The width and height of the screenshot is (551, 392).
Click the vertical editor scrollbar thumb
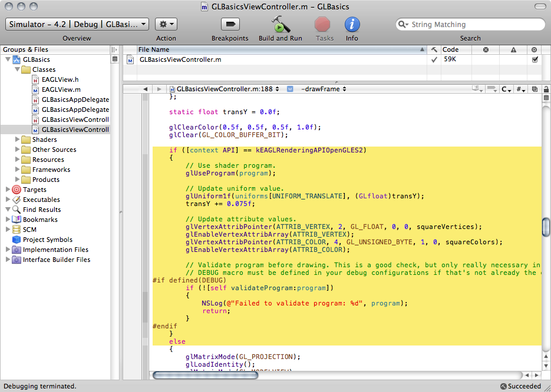[x=546, y=227]
